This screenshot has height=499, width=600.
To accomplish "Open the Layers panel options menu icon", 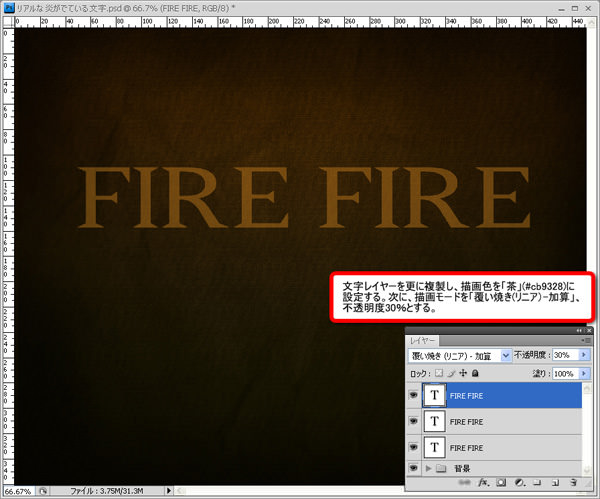I will pos(587,341).
